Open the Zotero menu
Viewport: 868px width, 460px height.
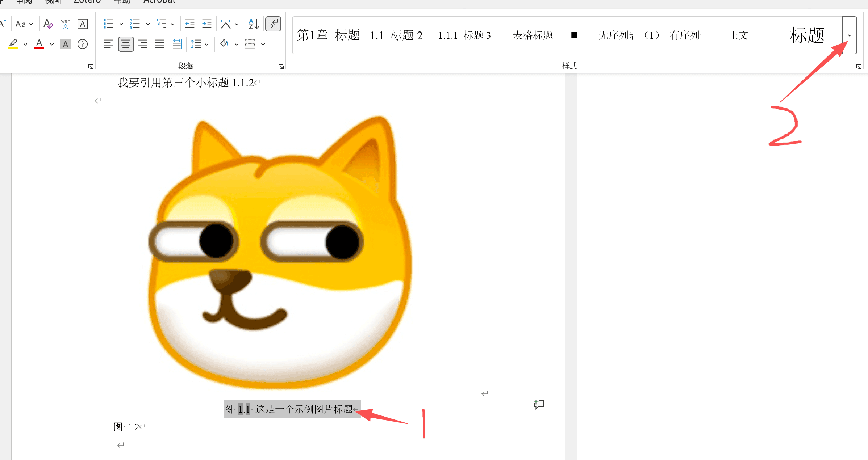pos(87,2)
